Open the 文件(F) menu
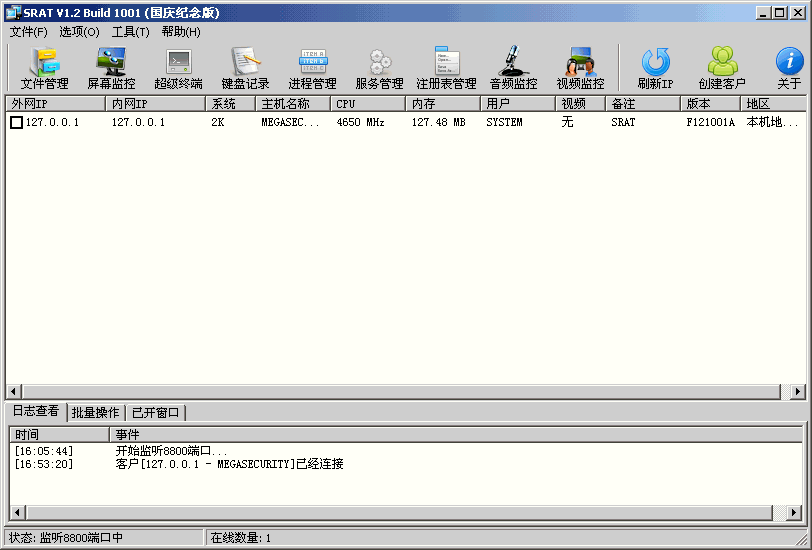Viewport: 812px width, 550px height. click(29, 32)
